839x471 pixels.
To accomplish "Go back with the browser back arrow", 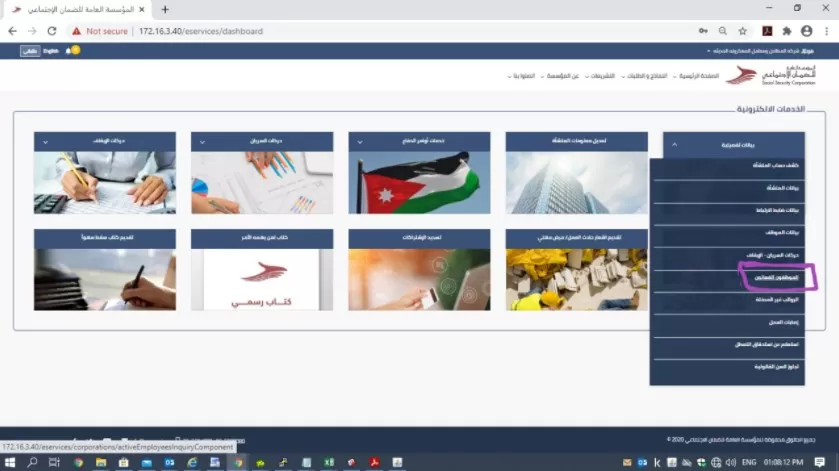I will point(12,31).
